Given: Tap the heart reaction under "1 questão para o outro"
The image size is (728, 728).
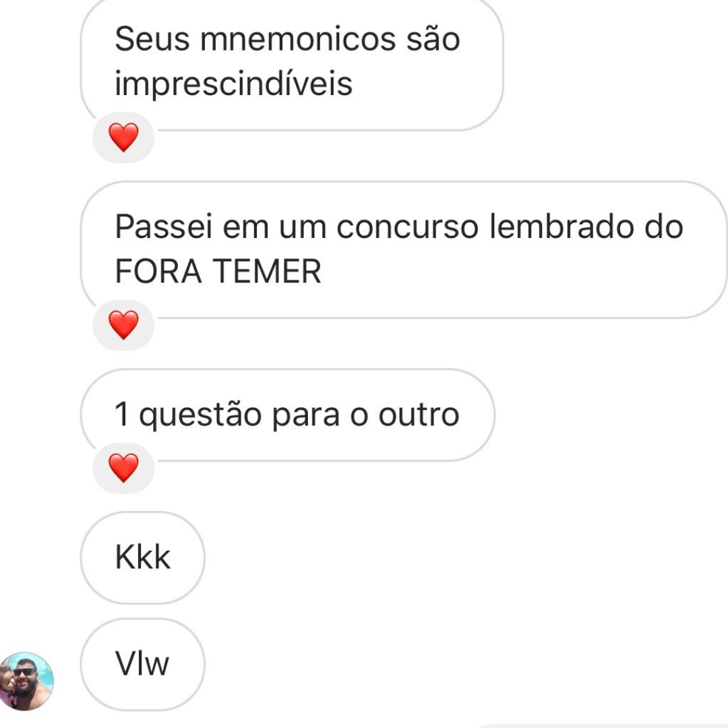Looking at the screenshot, I should pyautogui.click(x=123, y=468).
